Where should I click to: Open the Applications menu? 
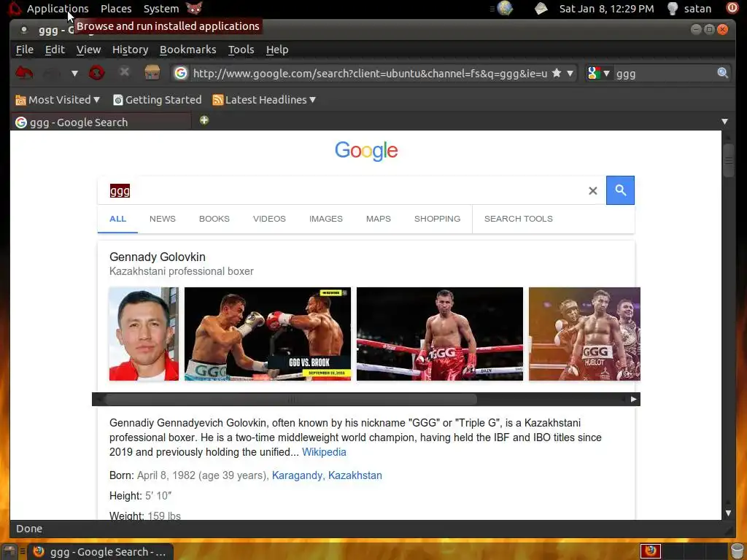(58, 9)
